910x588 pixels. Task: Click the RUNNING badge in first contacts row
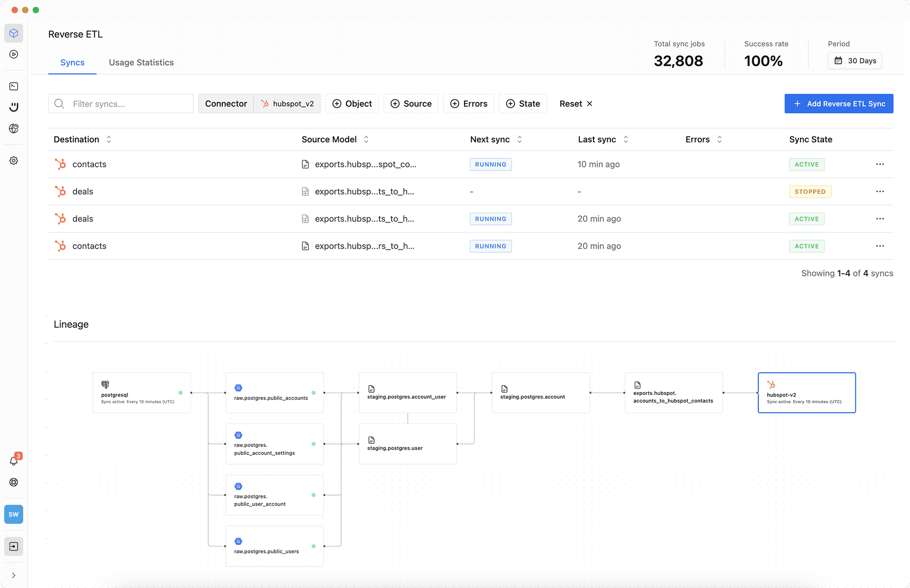pos(491,164)
